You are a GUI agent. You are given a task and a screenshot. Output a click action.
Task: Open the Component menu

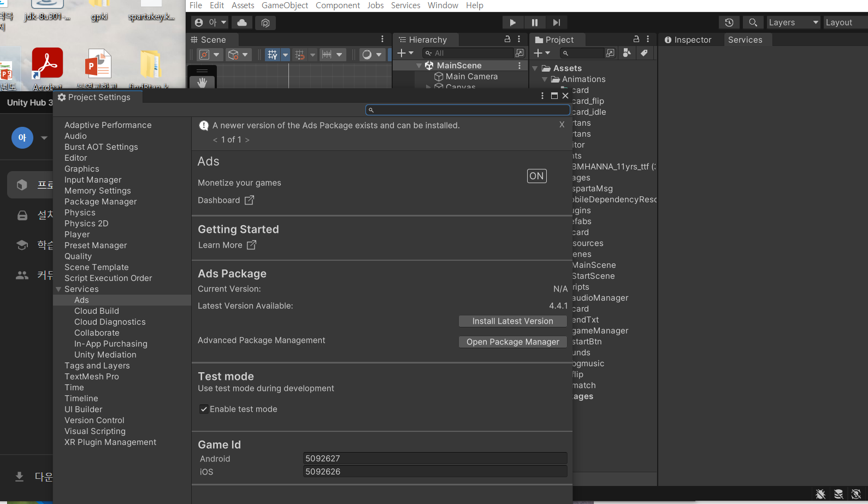(338, 5)
